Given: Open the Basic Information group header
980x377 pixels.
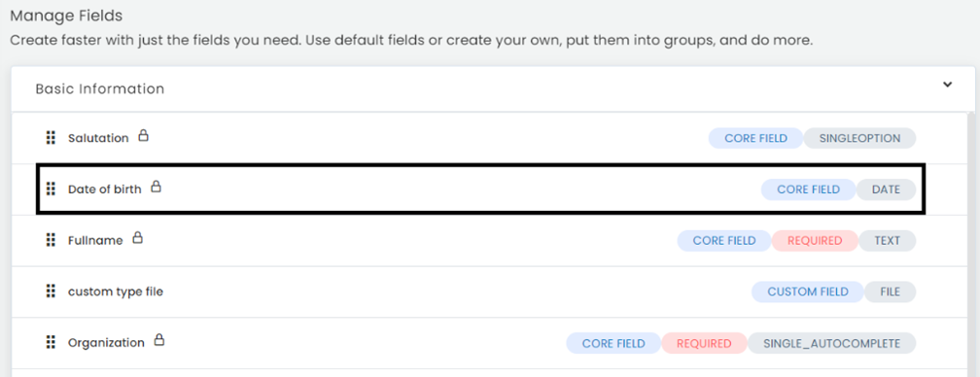Looking at the screenshot, I should coord(493,88).
